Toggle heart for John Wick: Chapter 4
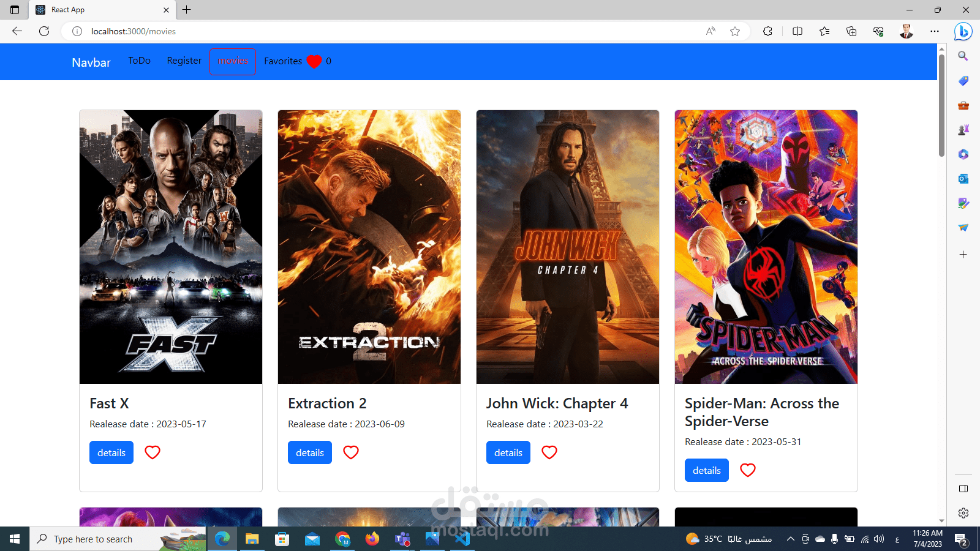This screenshot has height=551, width=980. pos(549,452)
